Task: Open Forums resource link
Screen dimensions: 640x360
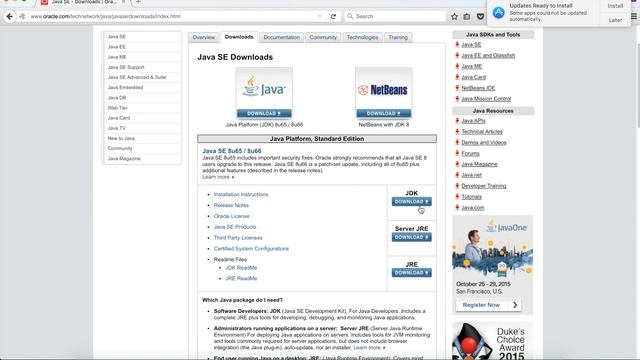Action: click(x=470, y=153)
